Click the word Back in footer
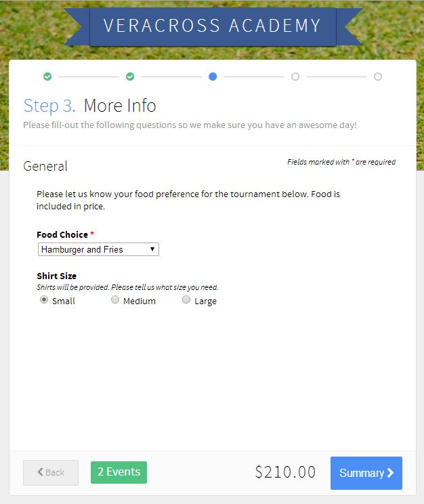This screenshot has width=424, height=504. [x=55, y=472]
